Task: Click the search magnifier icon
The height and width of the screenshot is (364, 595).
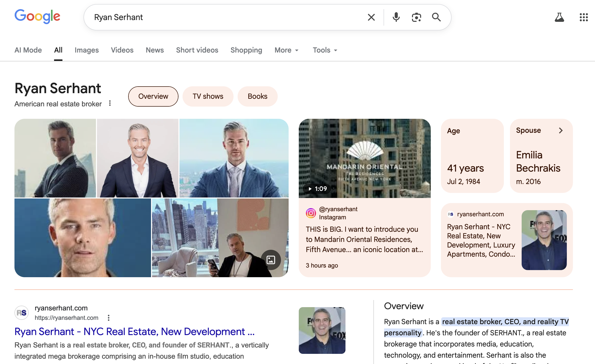Action: click(x=436, y=17)
